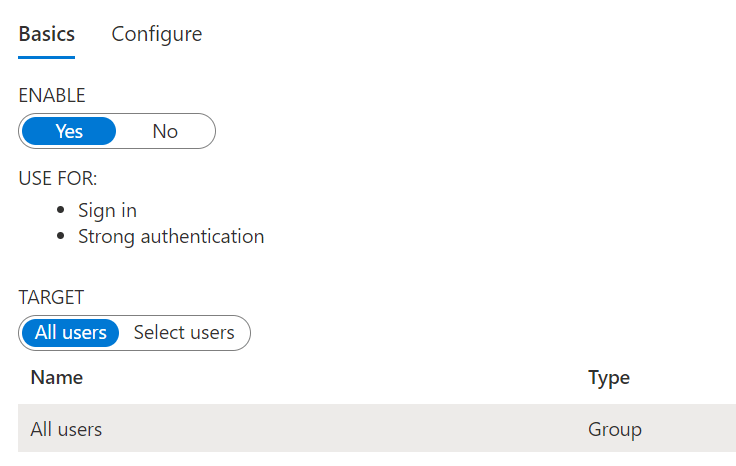Select the All users table row name

click(x=66, y=429)
